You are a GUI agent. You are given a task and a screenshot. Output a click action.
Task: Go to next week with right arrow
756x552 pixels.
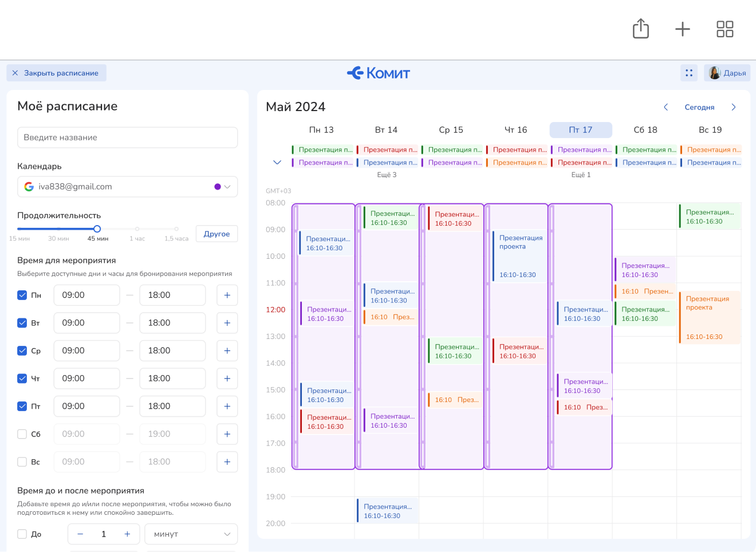(x=733, y=107)
